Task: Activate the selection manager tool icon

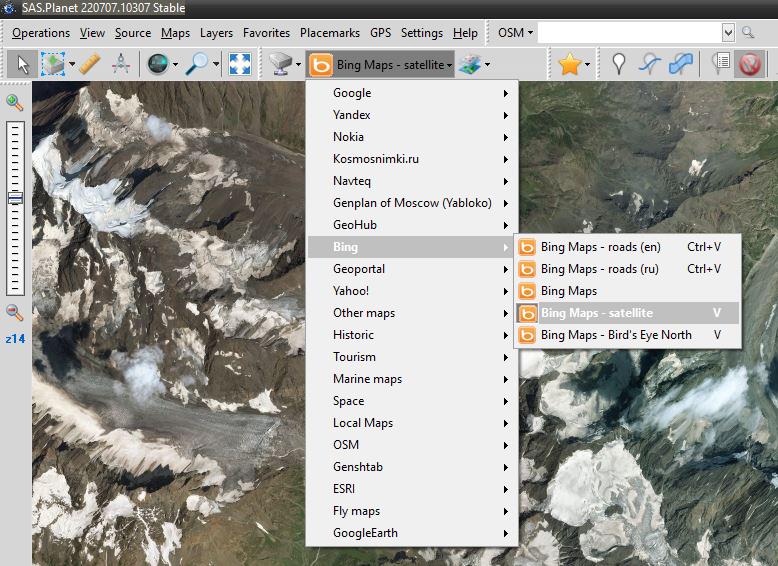Action: 53,64
